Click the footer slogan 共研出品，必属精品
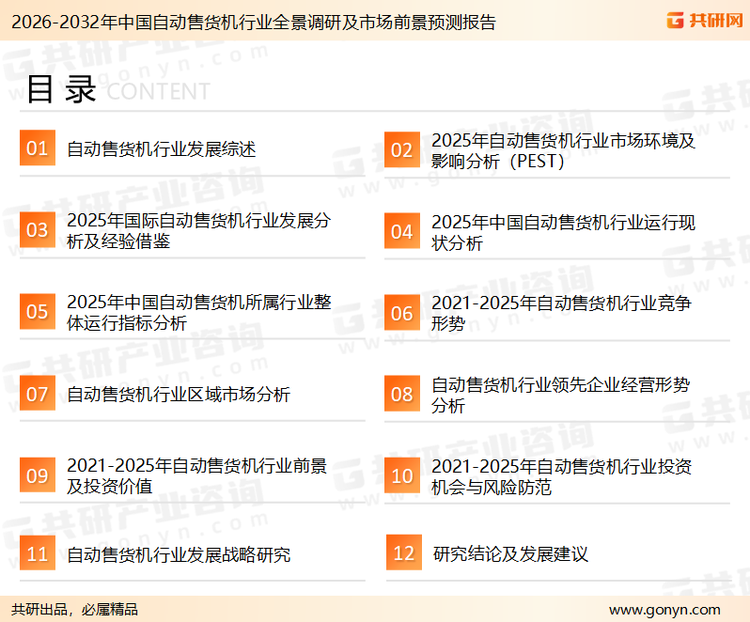750x622 pixels. [x=75, y=610]
